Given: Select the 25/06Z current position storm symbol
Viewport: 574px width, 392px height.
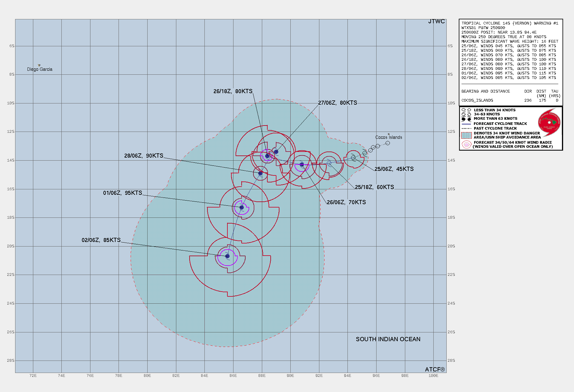Looking at the screenshot, I should pos(353,158).
